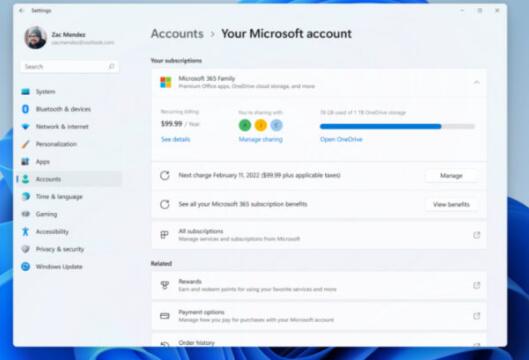The width and height of the screenshot is (529, 360).
Task: Collapse the Microsoft 365 Family card
Action: point(476,82)
